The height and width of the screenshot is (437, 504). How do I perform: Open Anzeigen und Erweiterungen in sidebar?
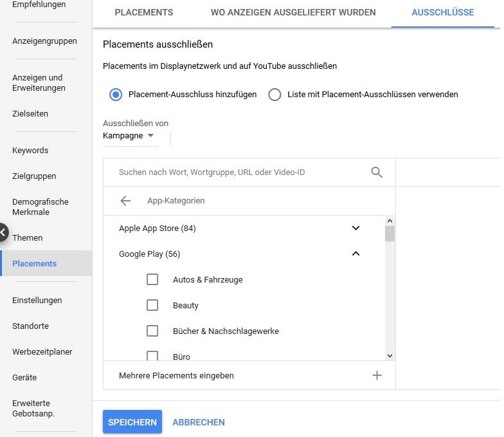click(x=39, y=82)
